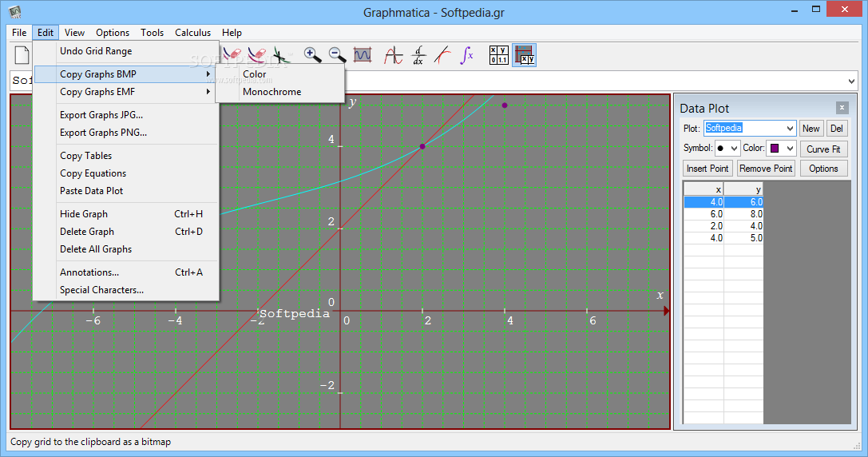Select the Coordinate Cursor tool icon
The width and height of the screenshot is (868, 457).
(x=393, y=55)
